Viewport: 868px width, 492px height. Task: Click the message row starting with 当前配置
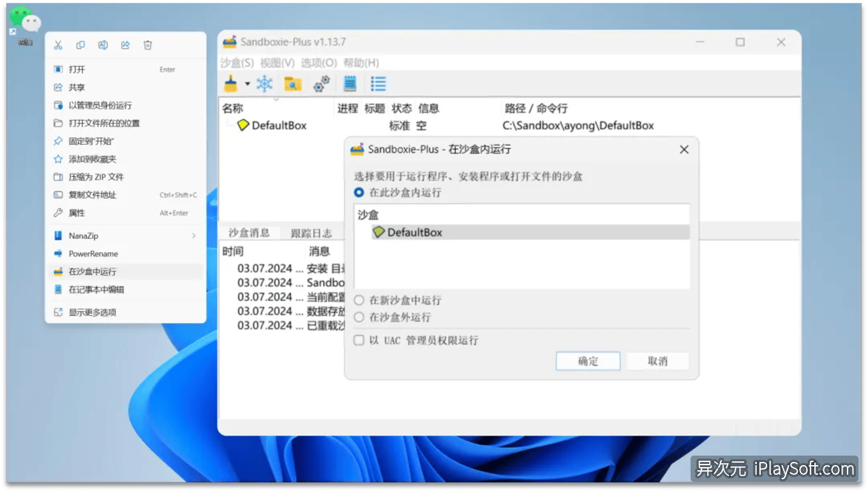(x=291, y=297)
